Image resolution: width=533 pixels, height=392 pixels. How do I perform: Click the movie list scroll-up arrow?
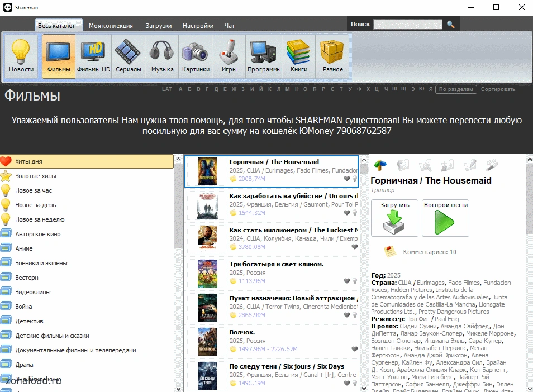coord(364,160)
